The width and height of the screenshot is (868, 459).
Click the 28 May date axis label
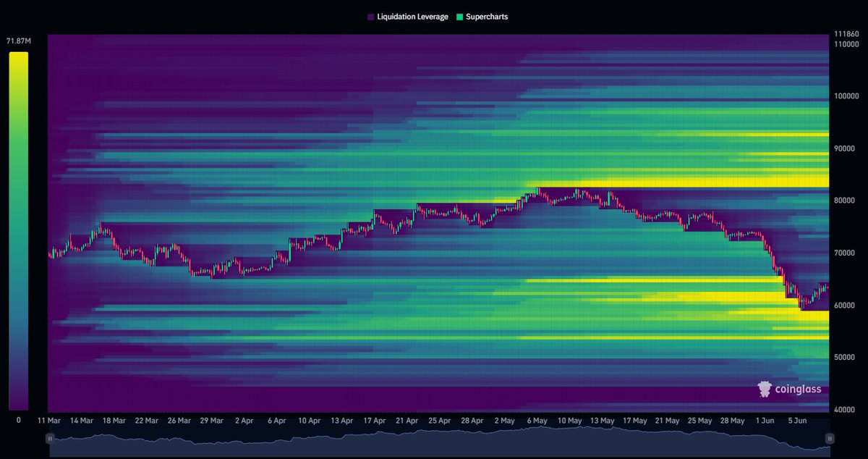(x=732, y=420)
